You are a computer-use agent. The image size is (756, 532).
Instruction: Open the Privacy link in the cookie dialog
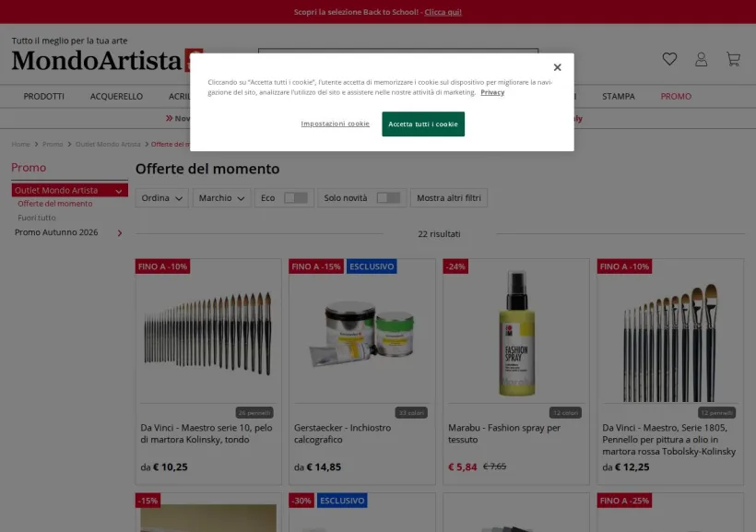tap(492, 92)
